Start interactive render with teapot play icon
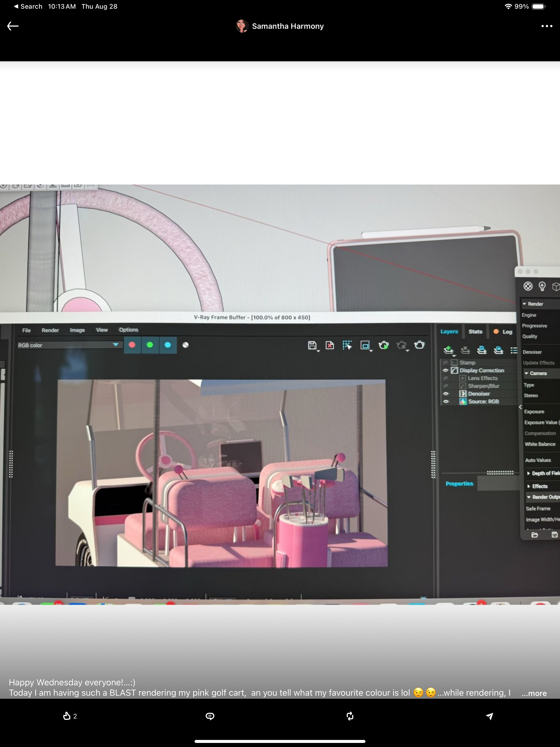 pos(384,345)
